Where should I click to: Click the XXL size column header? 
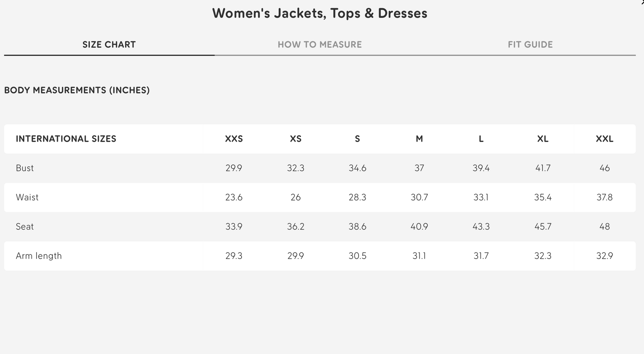pyautogui.click(x=604, y=139)
